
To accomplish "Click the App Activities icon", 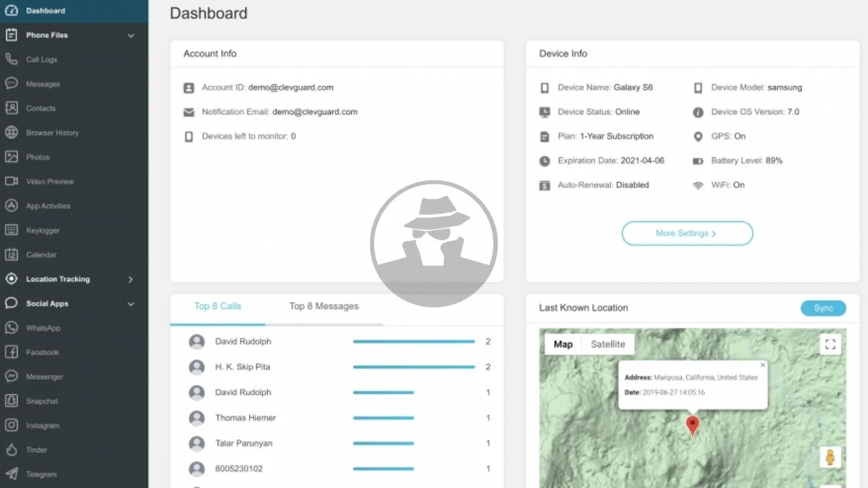I will click(x=11, y=206).
